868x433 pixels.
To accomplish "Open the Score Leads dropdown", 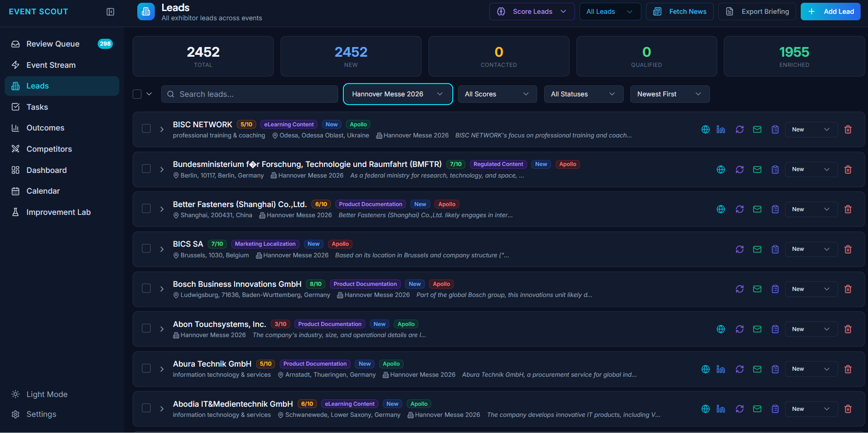I will [x=532, y=12].
